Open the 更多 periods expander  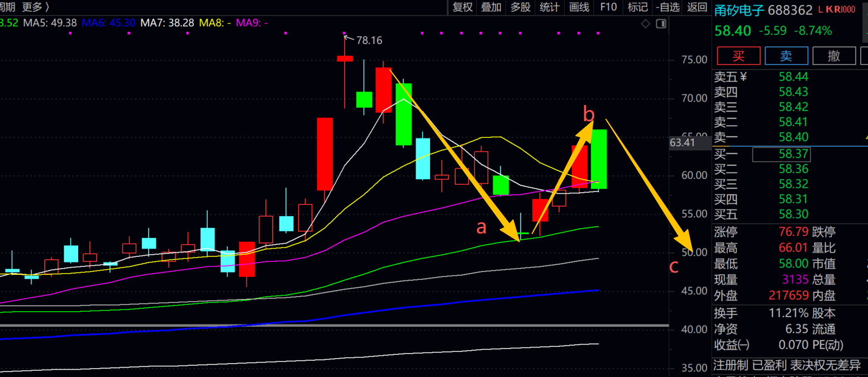tap(36, 7)
